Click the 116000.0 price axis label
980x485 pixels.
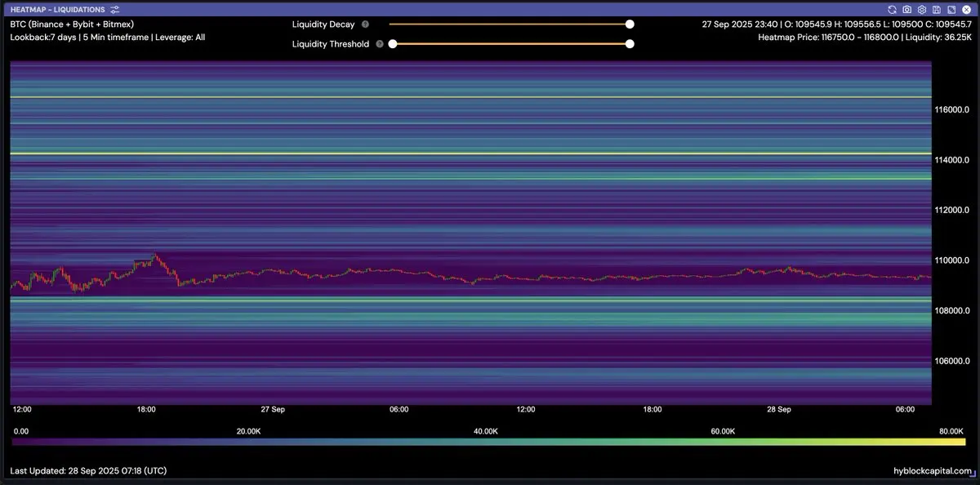tap(952, 109)
